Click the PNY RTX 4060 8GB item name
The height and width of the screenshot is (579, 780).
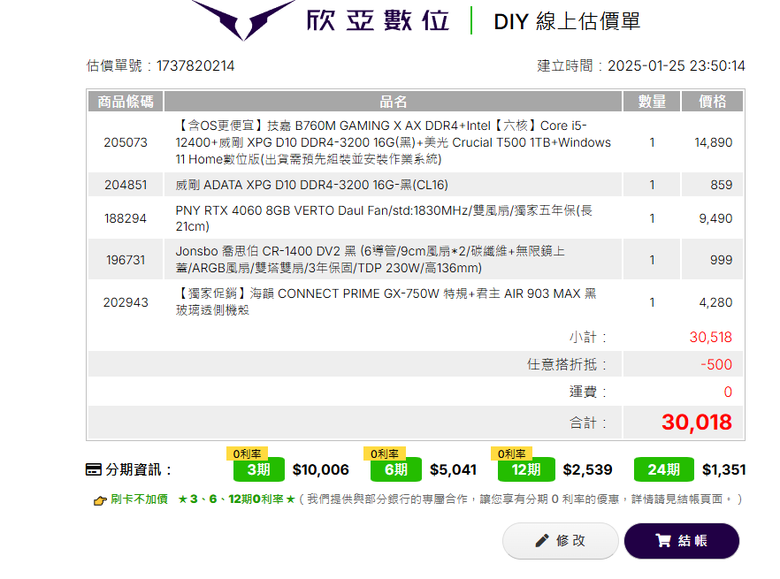pyautogui.click(x=384, y=218)
